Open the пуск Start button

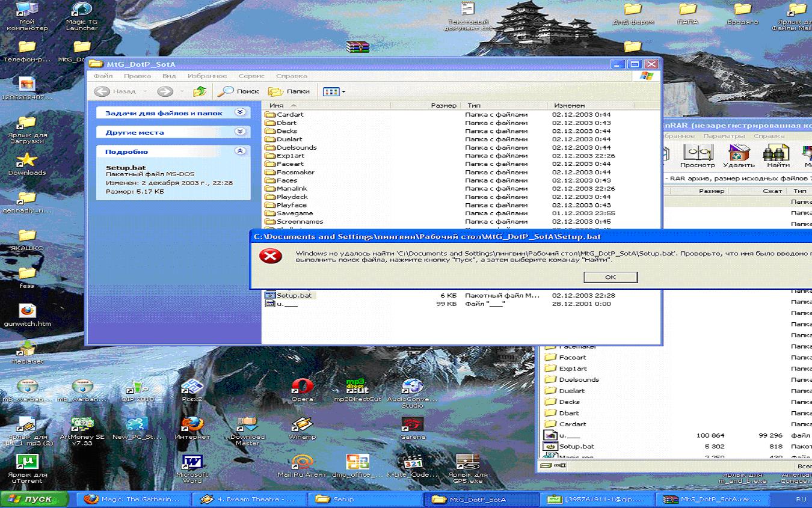(x=35, y=499)
